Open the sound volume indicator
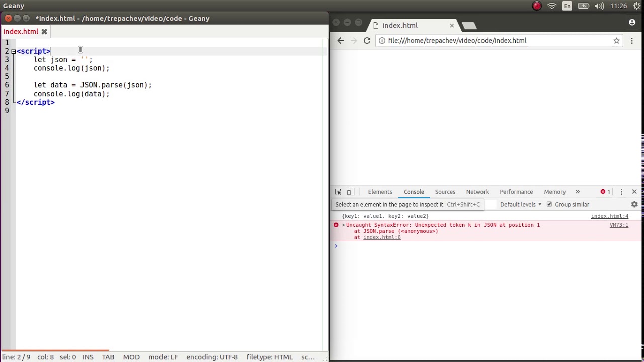Viewport: 644px width, 362px height. [599, 6]
